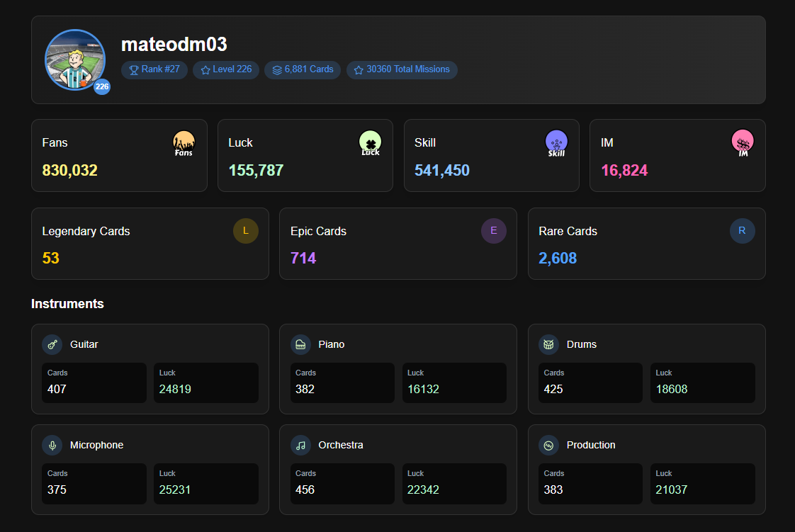Image resolution: width=795 pixels, height=532 pixels.
Task: Click the Piano card title
Action: point(332,344)
